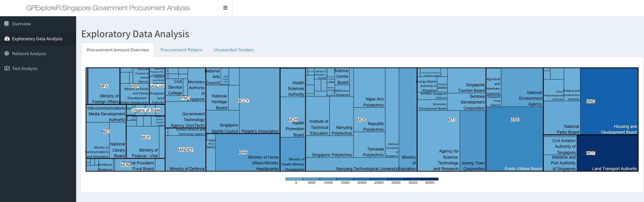Open the Unawarded Tenders tab
Image resolution: width=644 pixels, height=202 pixels.
234,50
